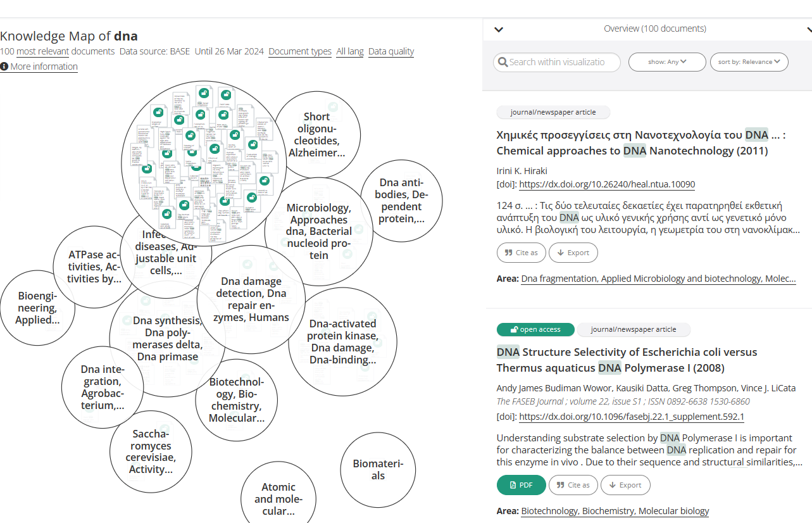812x523 pixels.
Task: Export the DNA Polymerase I article
Action: tap(625, 485)
